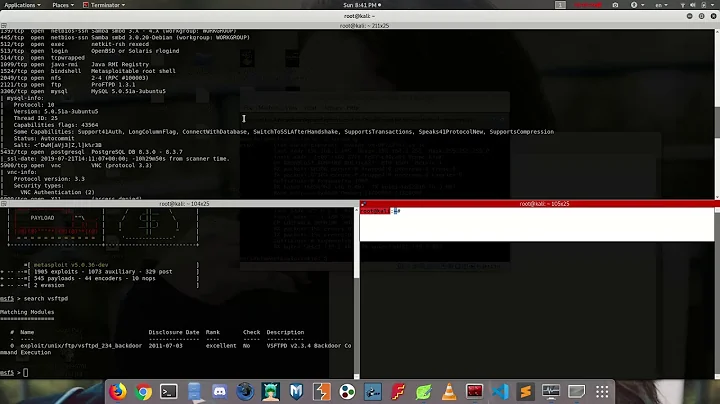
Task: Open the Files manager dock icon
Action: click(194, 392)
